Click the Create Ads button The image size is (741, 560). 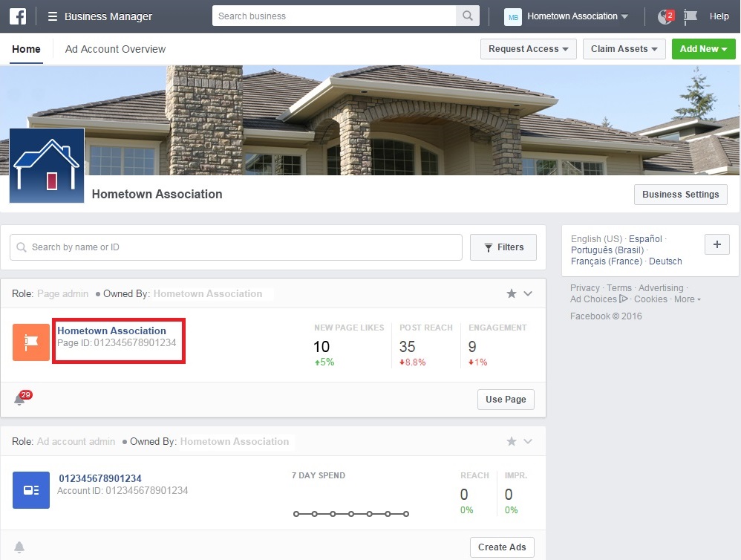point(502,547)
